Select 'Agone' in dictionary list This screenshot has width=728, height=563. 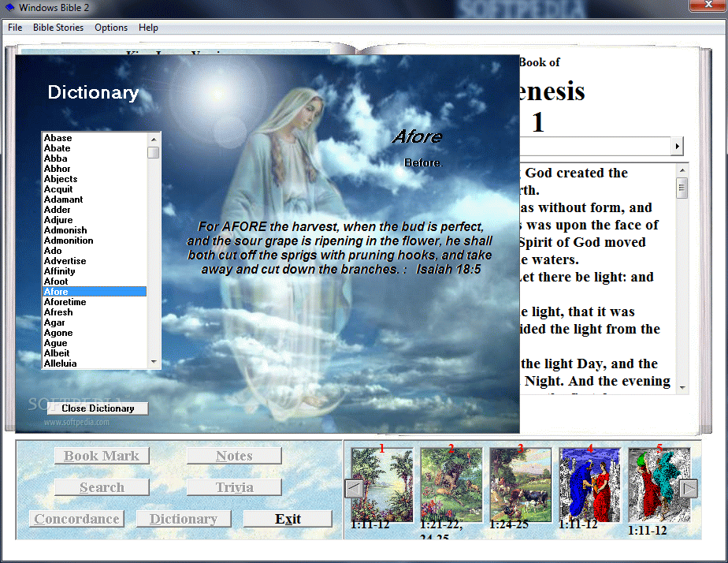coord(95,333)
